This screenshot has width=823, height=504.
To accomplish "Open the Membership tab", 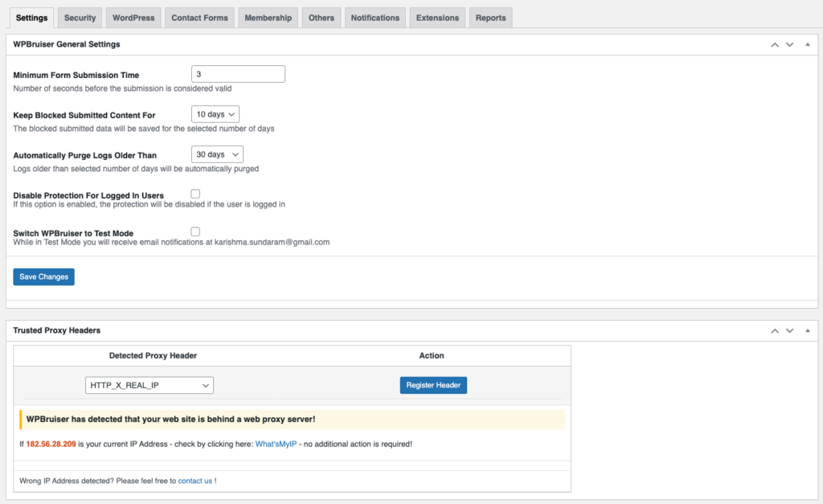I will coord(268,18).
